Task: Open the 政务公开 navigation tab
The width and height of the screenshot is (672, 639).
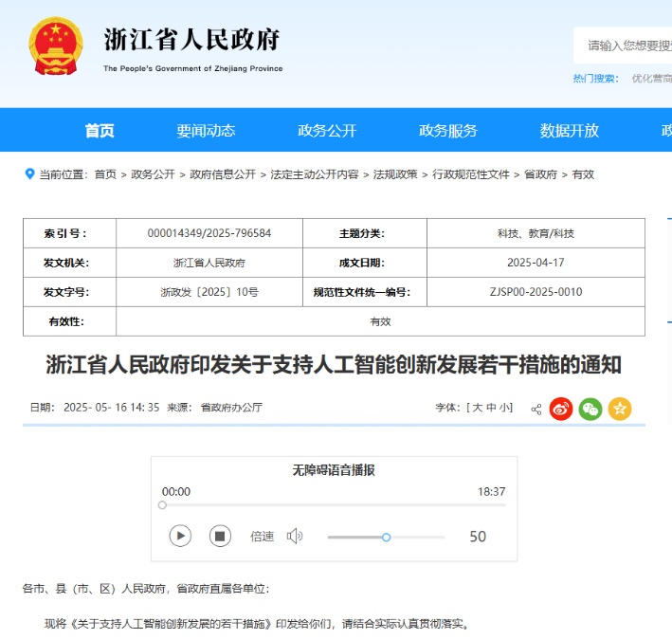Action: [x=327, y=130]
